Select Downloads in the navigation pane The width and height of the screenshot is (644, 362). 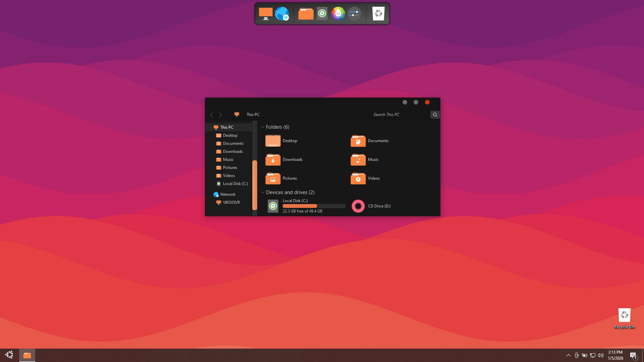[233, 152]
